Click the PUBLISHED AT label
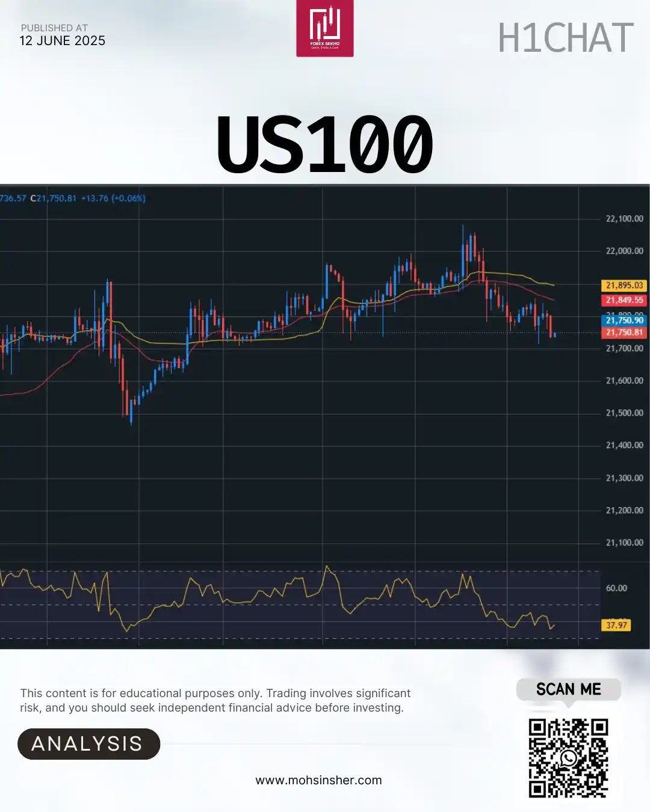 click(54, 28)
